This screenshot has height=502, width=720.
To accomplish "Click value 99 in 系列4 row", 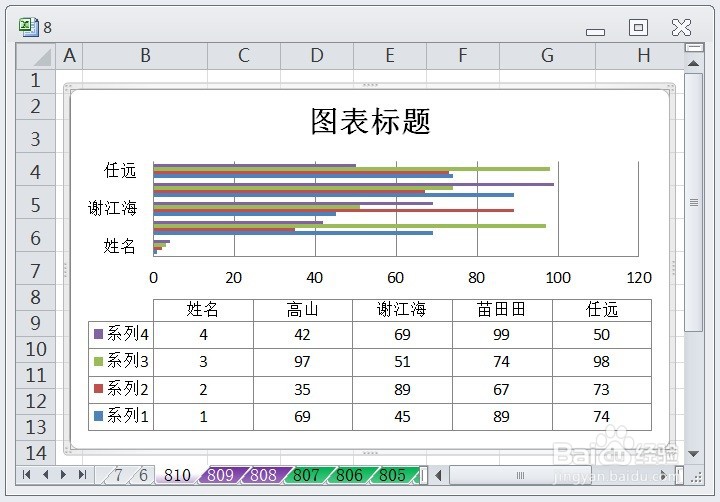I will pyautogui.click(x=501, y=335).
